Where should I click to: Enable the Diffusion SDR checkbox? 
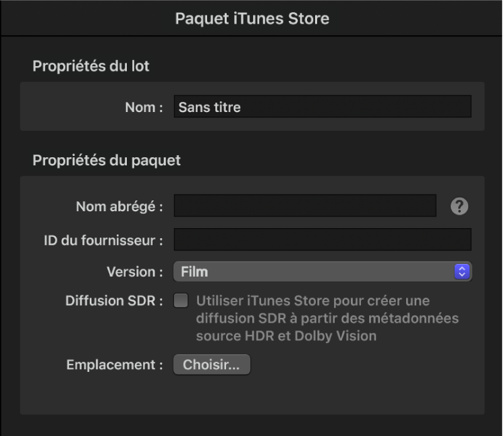(181, 300)
